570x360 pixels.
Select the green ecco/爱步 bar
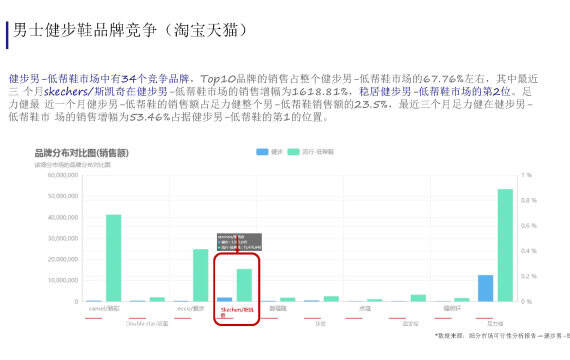[x=201, y=275]
